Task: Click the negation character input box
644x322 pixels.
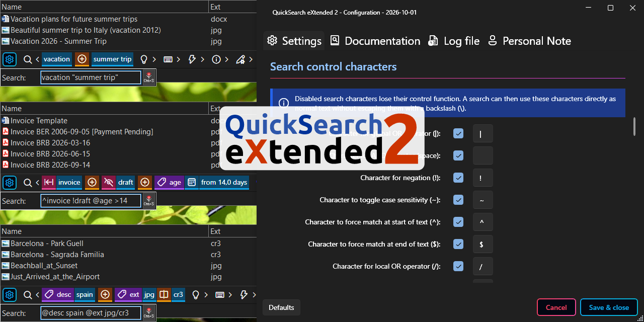Action: point(482,178)
